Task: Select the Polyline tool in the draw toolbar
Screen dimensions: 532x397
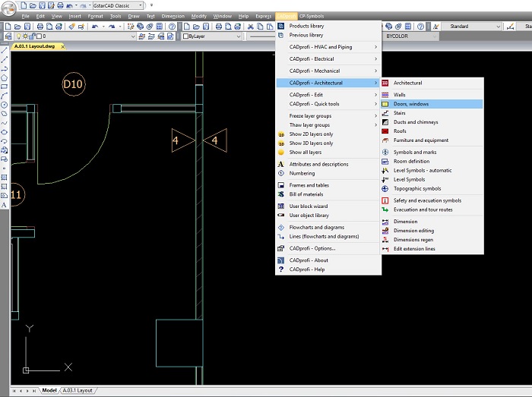Action: (4, 69)
